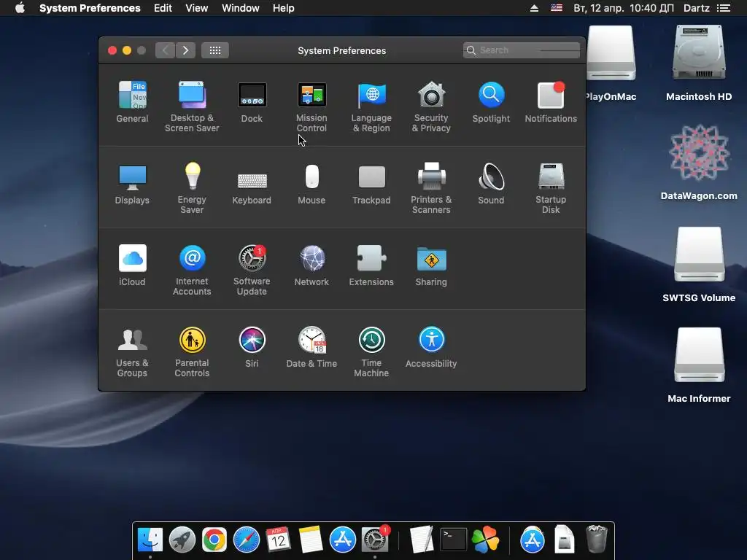Click the preferences Search field
This screenshot has width=747, height=560.
tap(521, 50)
